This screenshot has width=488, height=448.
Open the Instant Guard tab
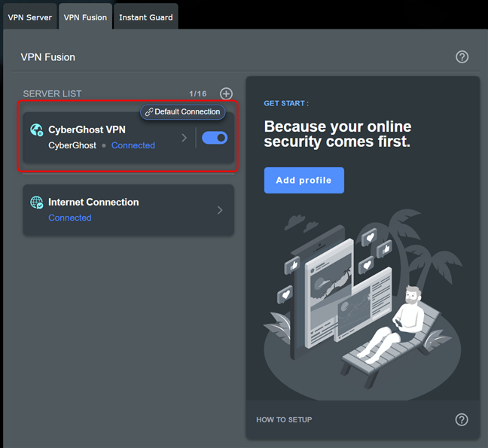click(145, 17)
